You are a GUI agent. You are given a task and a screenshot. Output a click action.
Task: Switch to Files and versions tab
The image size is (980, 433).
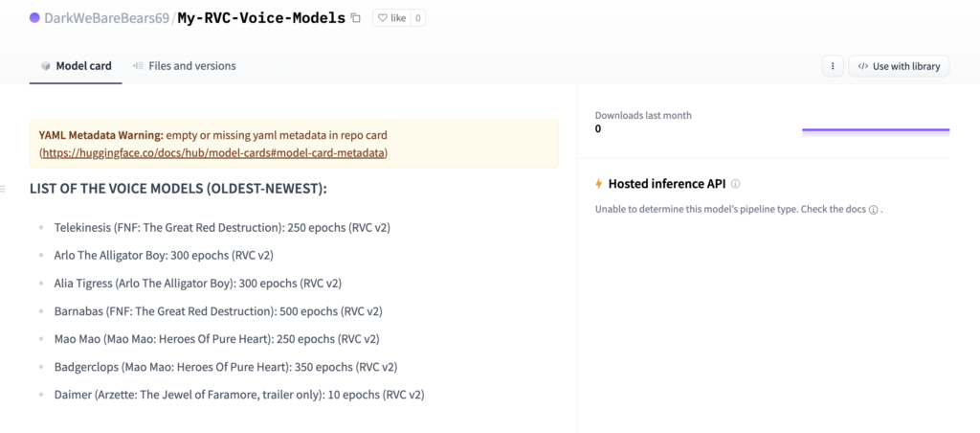(x=185, y=66)
